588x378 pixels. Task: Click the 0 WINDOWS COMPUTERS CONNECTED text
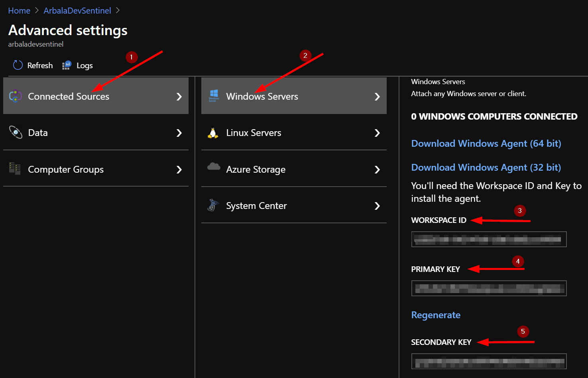(494, 116)
